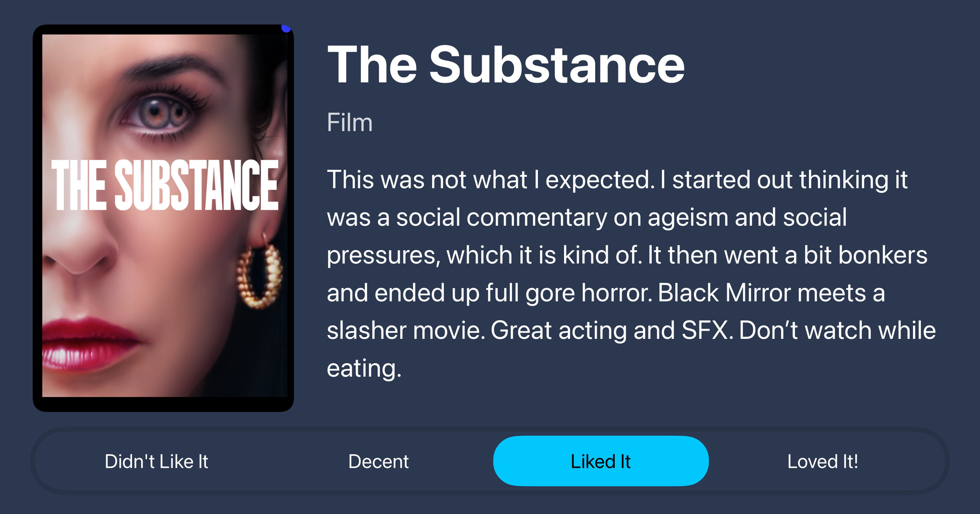Viewport: 980px width, 514px height.
Task: Click the "The Substance" heading title
Action: (x=506, y=65)
